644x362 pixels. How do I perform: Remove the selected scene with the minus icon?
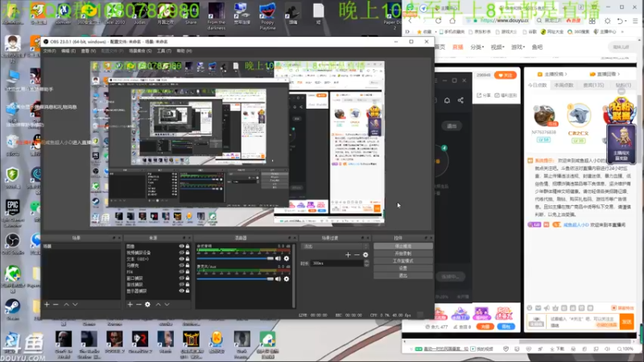[x=56, y=305]
